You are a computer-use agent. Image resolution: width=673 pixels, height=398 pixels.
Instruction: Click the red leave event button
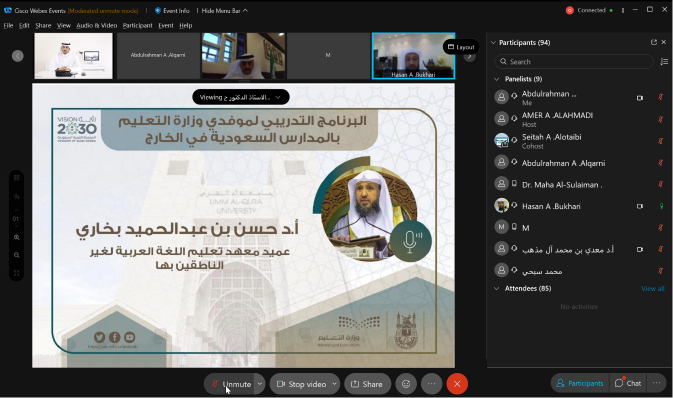click(x=457, y=384)
